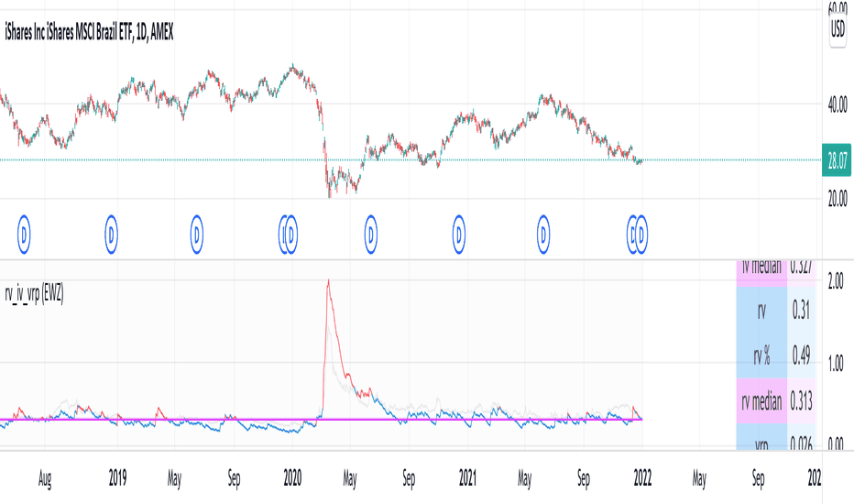
Task: Select the dividend marker around June 2019
Action: click(x=197, y=235)
